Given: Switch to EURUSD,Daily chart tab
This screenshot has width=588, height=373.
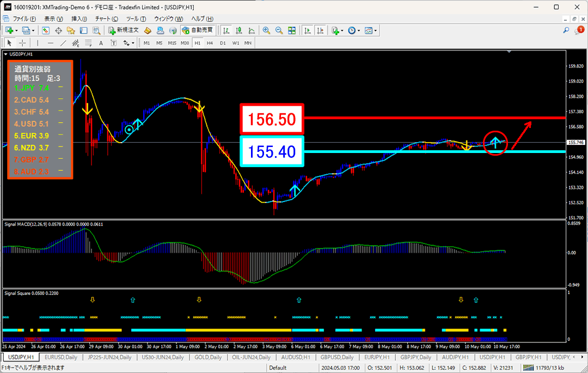Looking at the screenshot, I should [61, 357].
